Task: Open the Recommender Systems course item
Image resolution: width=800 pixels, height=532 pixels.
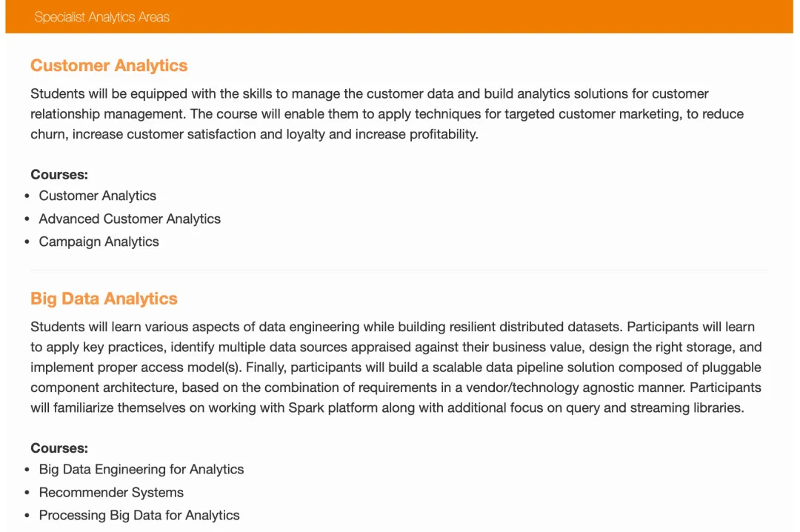Action: pyautogui.click(x=111, y=492)
